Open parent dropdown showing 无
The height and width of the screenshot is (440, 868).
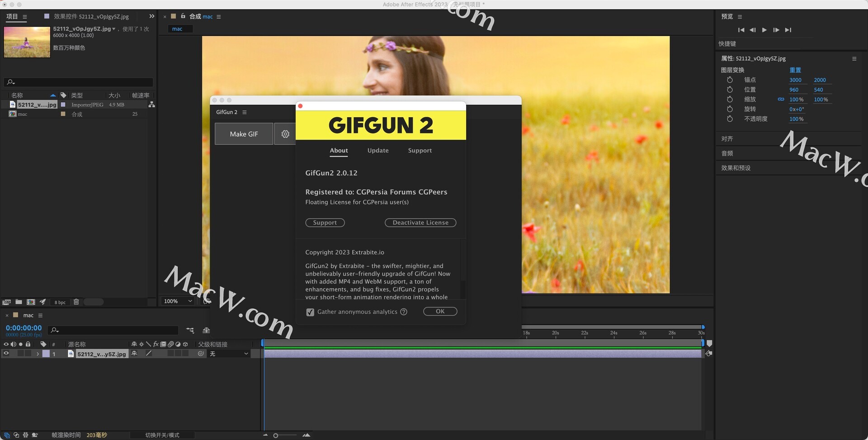(x=229, y=354)
